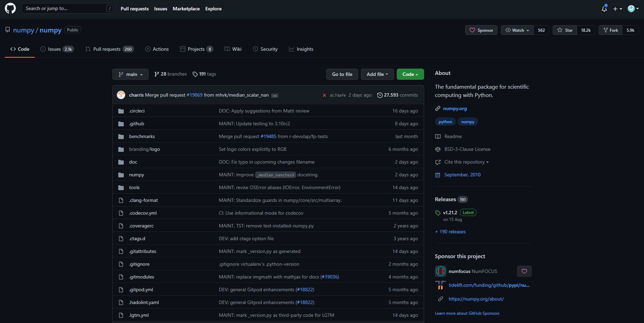The width and height of the screenshot is (644, 323).
Task: Open the Watch dropdown
Action: pyautogui.click(x=517, y=30)
